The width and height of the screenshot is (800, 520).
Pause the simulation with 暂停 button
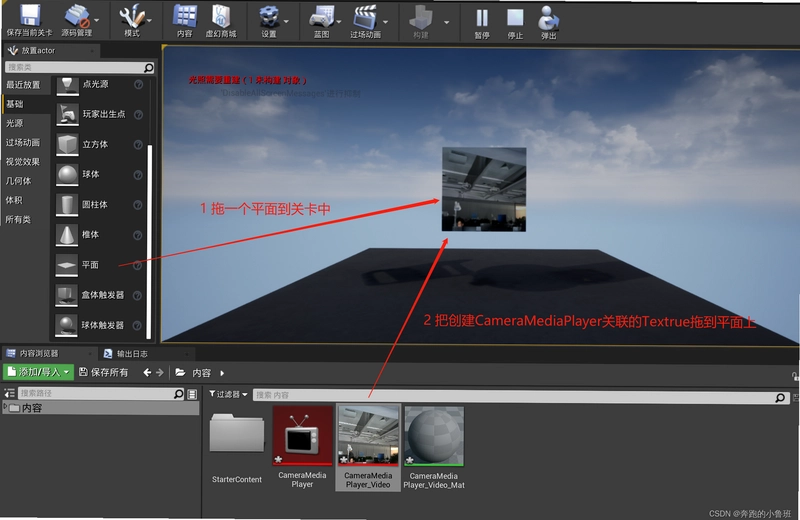482,18
